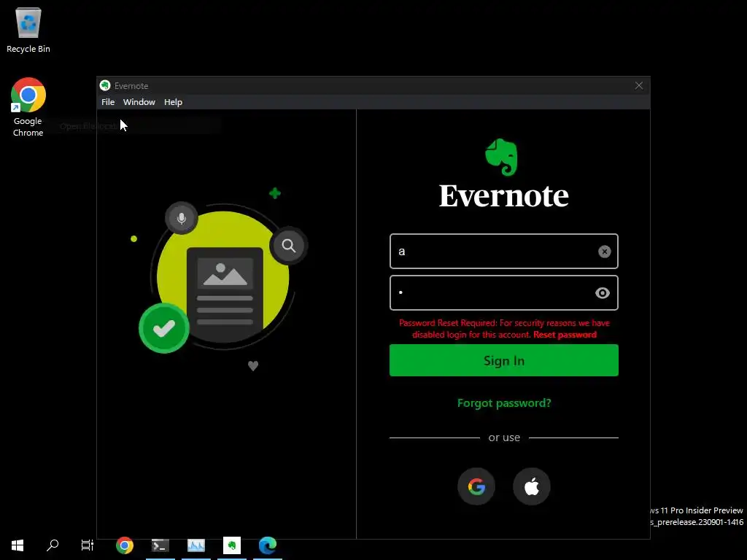Screen dimensions: 747x560
Task: Click the Reset password link
Action: pos(565,335)
